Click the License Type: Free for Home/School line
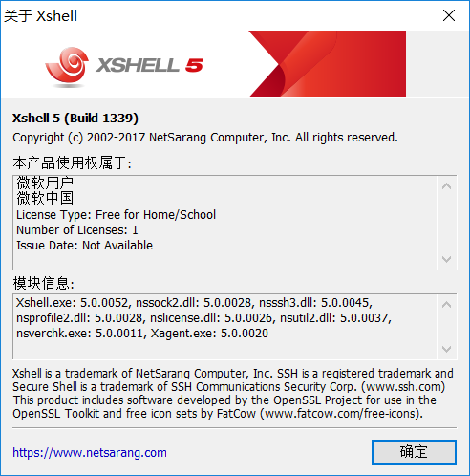The image size is (470, 476). tap(116, 215)
